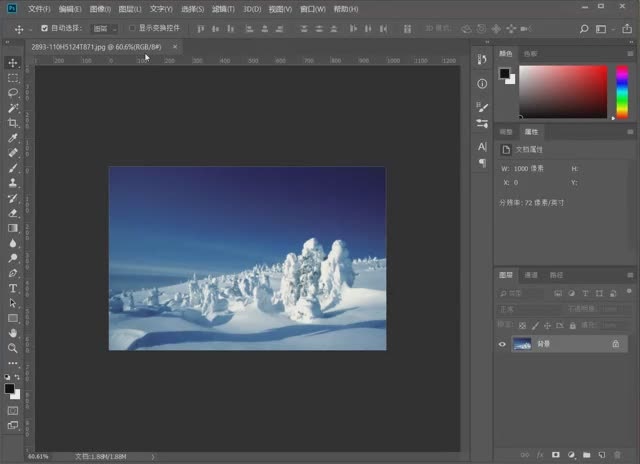
Task: Toggle lock image pixels brush icon
Action: click(535, 326)
